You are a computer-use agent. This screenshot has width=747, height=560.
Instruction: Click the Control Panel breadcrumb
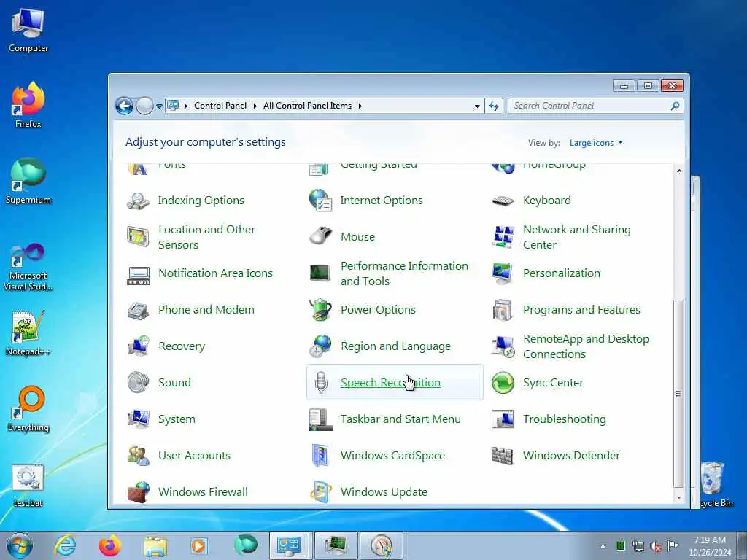(x=220, y=106)
